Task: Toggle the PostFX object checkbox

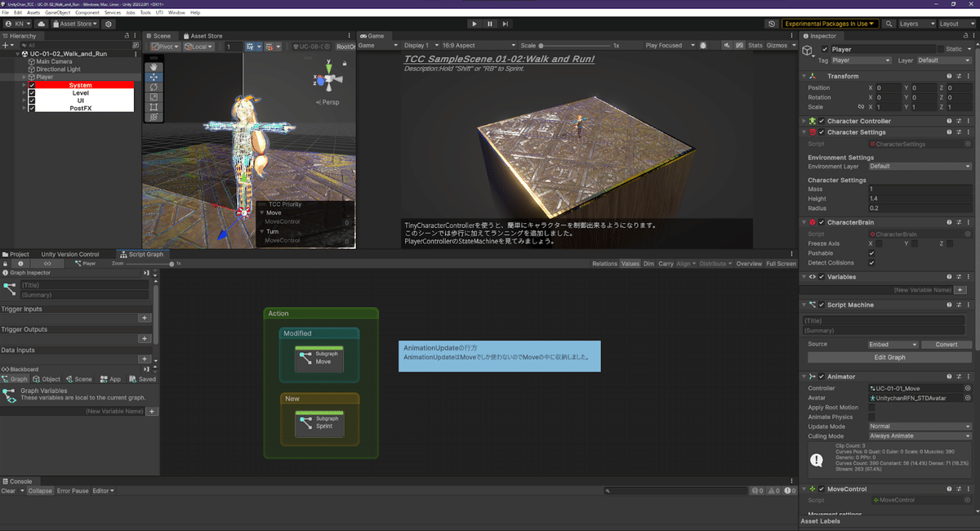Action: click(x=32, y=108)
